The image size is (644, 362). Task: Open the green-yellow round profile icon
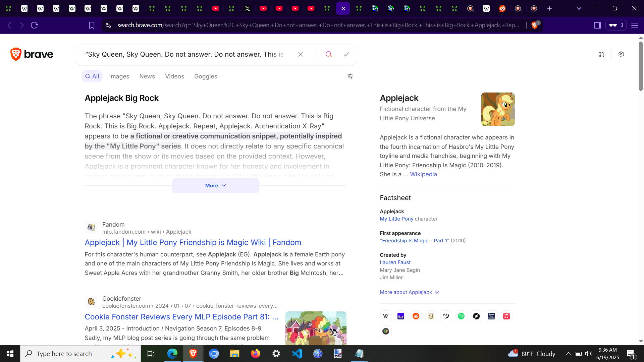pos(386,331)
